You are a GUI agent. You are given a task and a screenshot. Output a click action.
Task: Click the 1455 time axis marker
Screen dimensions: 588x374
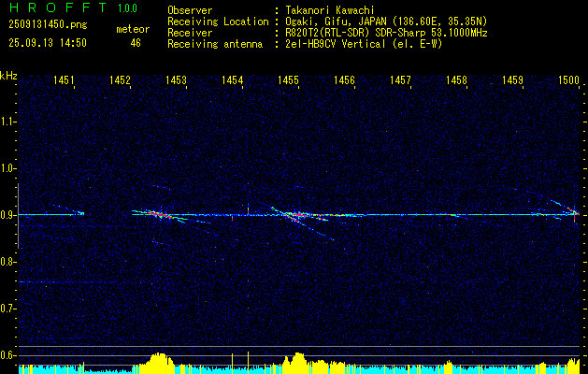[x=288, y=79]
